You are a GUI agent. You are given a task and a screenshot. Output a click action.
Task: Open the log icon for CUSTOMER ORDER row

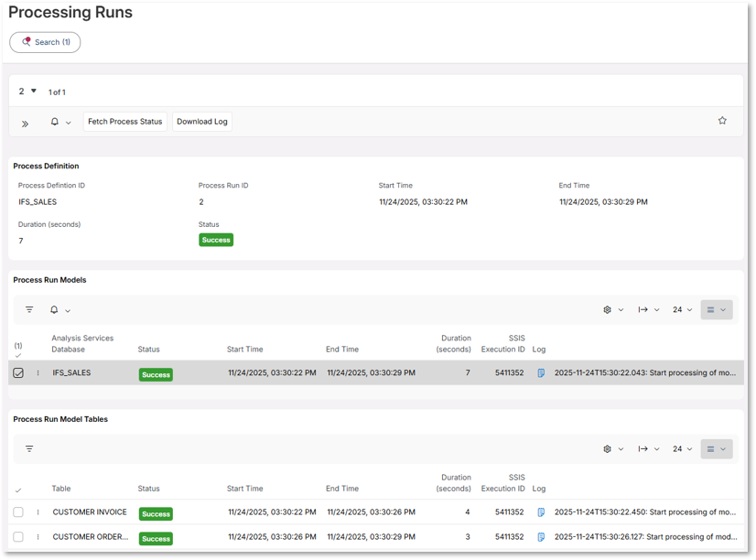coord(541,537)
